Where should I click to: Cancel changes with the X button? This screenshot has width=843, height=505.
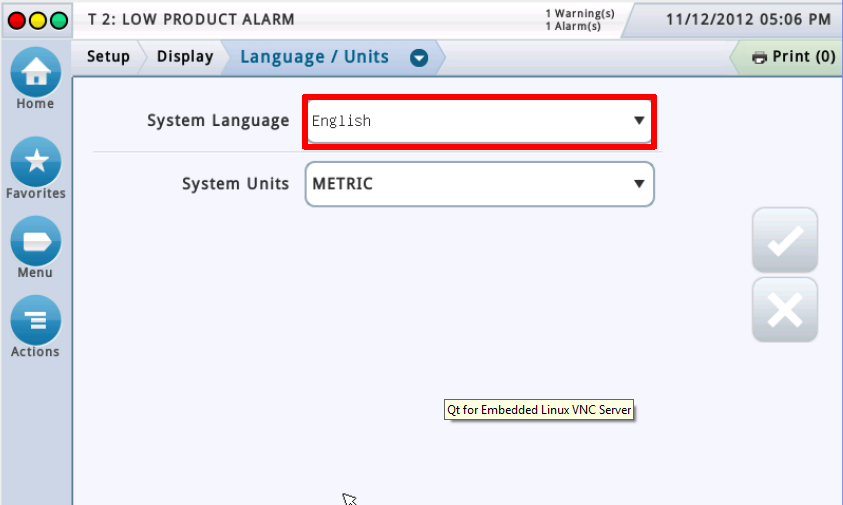click(784, 311)
